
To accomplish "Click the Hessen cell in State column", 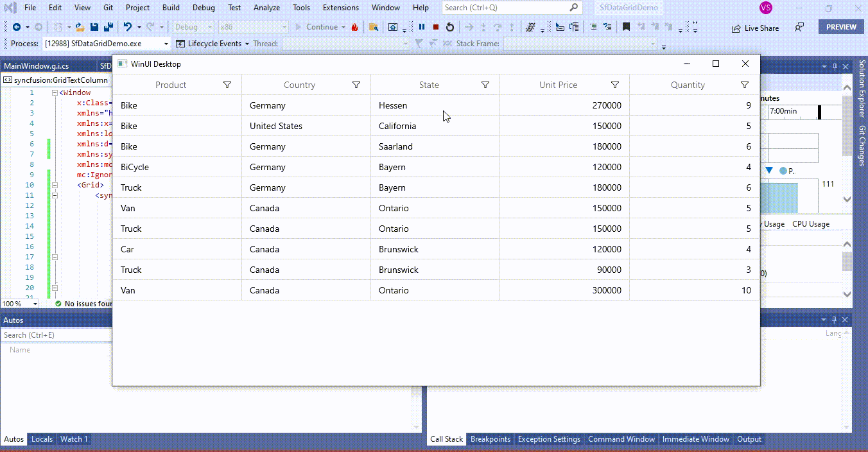I will coord(435,105).
